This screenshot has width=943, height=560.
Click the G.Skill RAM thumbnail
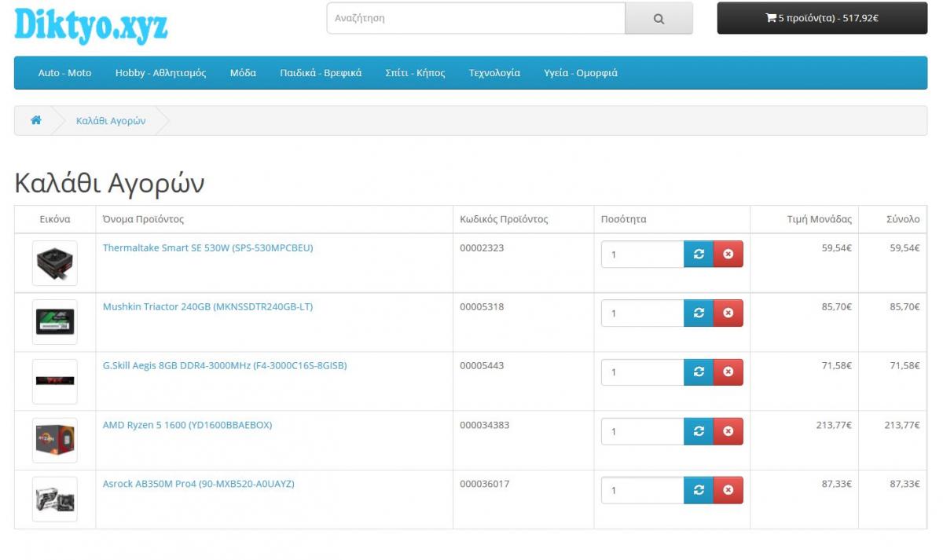55,381
